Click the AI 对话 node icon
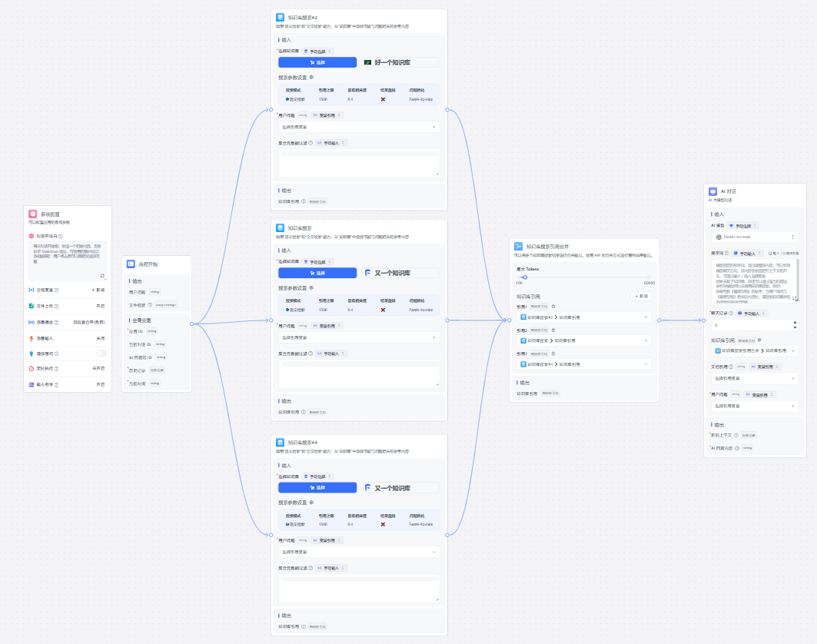This screenshot has height=644, width=817. [712, 191]
